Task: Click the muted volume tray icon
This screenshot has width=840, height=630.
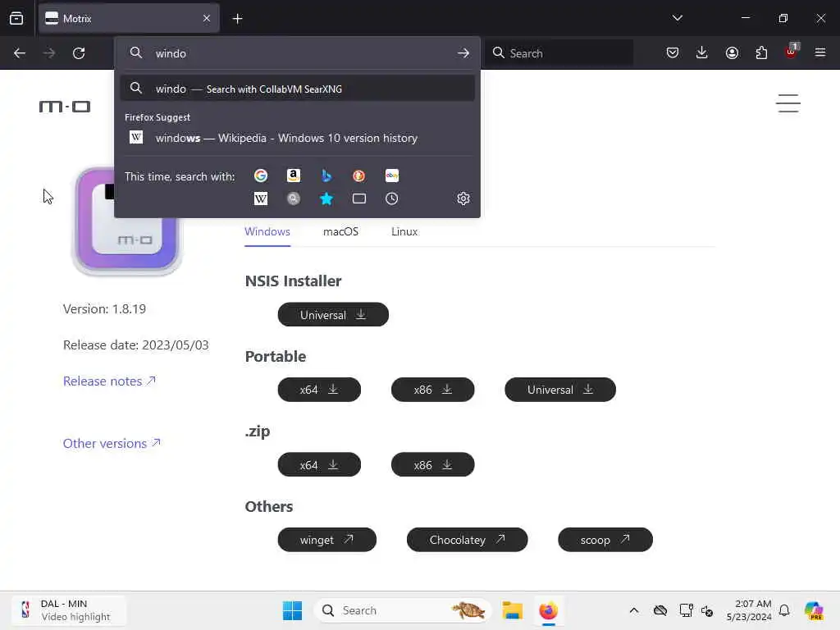Action: pyautogui.click(x=707, y=610)
